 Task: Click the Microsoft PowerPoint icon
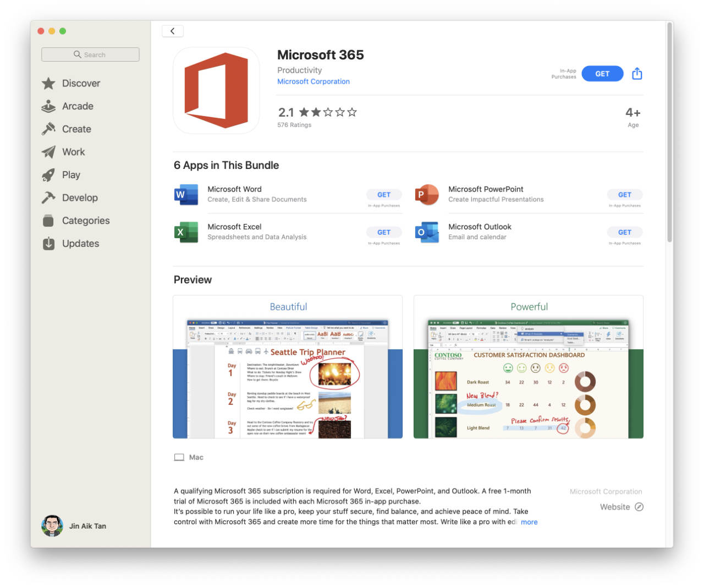pyautogui.click(x=427, y=195)
